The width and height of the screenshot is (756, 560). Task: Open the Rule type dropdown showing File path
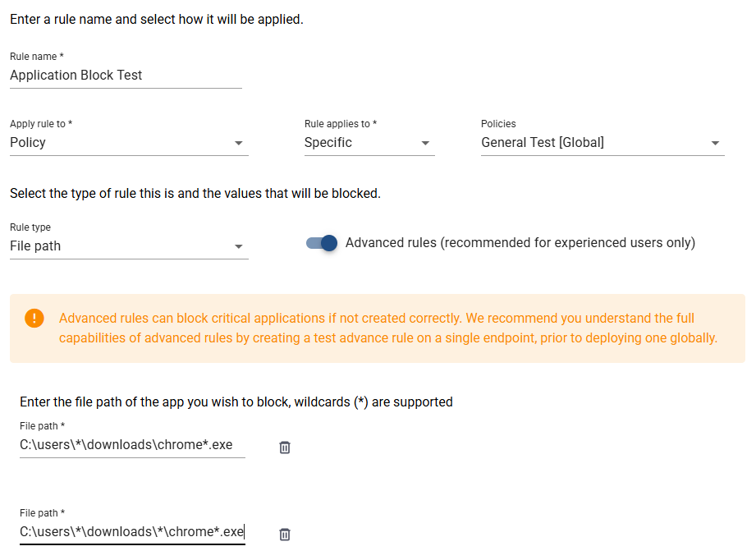click(x=123, y=246)
